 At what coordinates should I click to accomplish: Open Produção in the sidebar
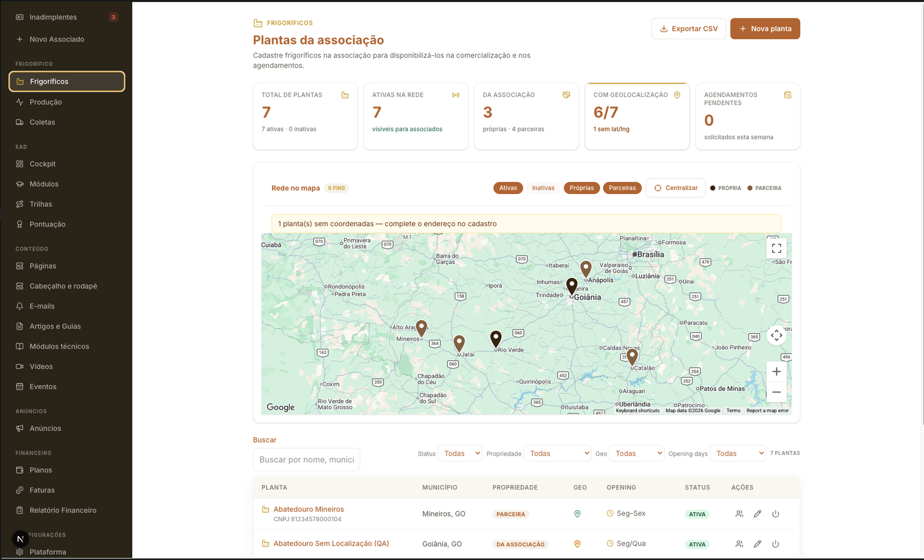pos(67,102)
